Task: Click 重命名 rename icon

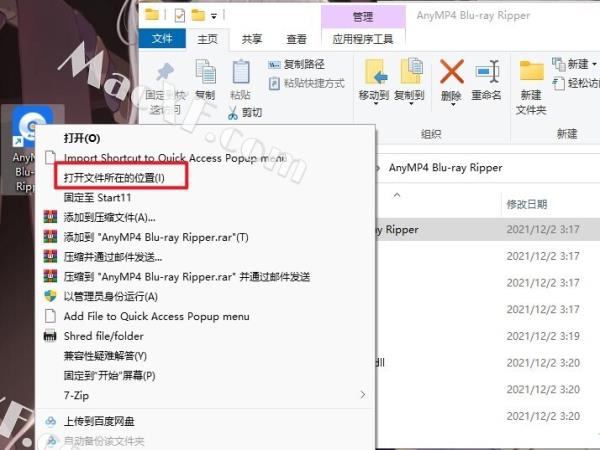Action: 487,72
